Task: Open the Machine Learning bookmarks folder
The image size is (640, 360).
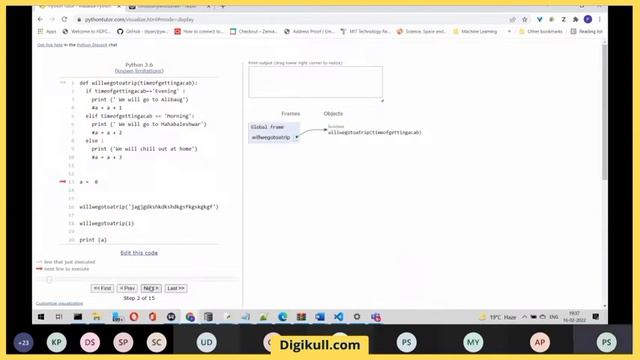Action: tap(475, 31)
